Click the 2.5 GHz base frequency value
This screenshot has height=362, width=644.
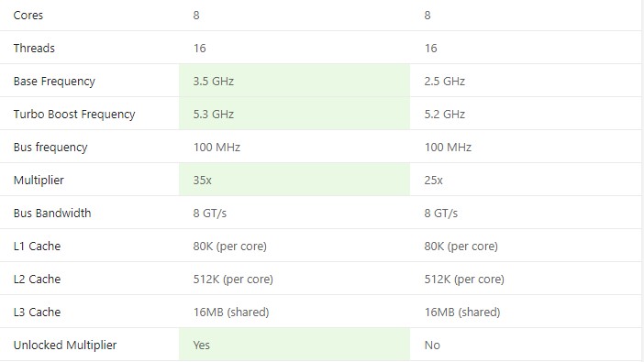pyautogui.click(x=444, y=82)
